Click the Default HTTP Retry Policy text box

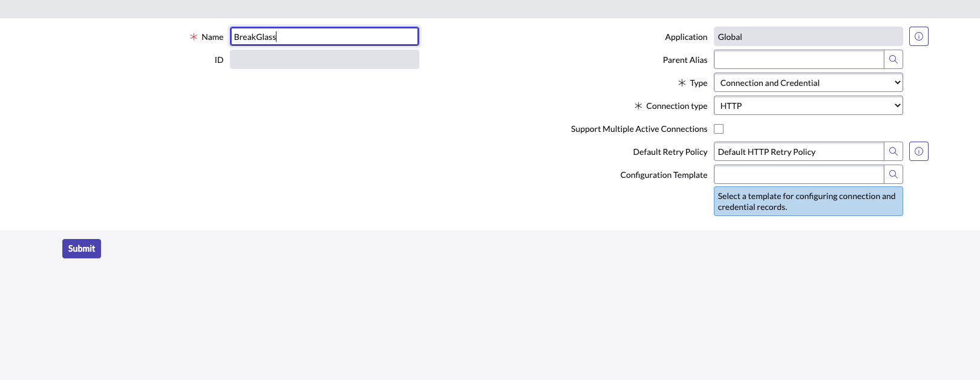[x=799, y=151]
